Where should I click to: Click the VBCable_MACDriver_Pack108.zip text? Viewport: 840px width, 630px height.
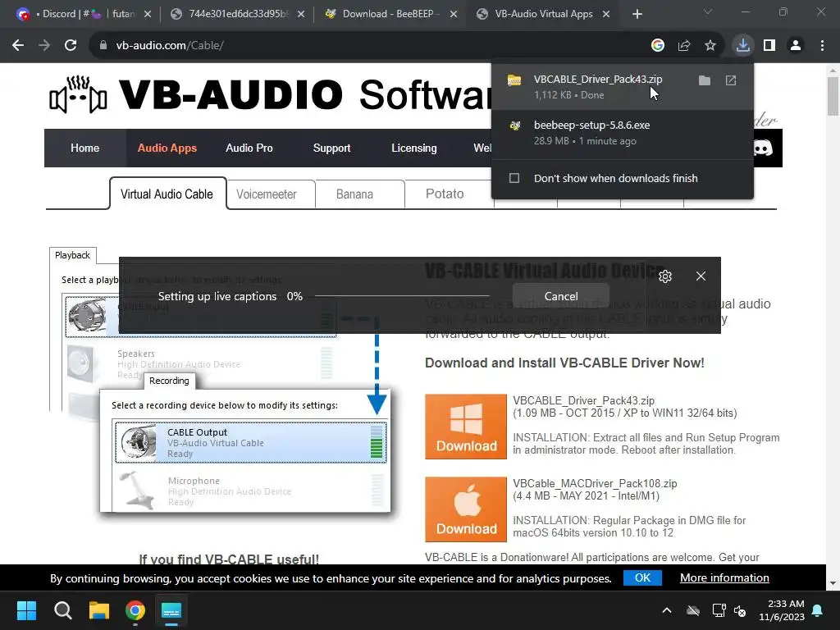click(596, 483)
